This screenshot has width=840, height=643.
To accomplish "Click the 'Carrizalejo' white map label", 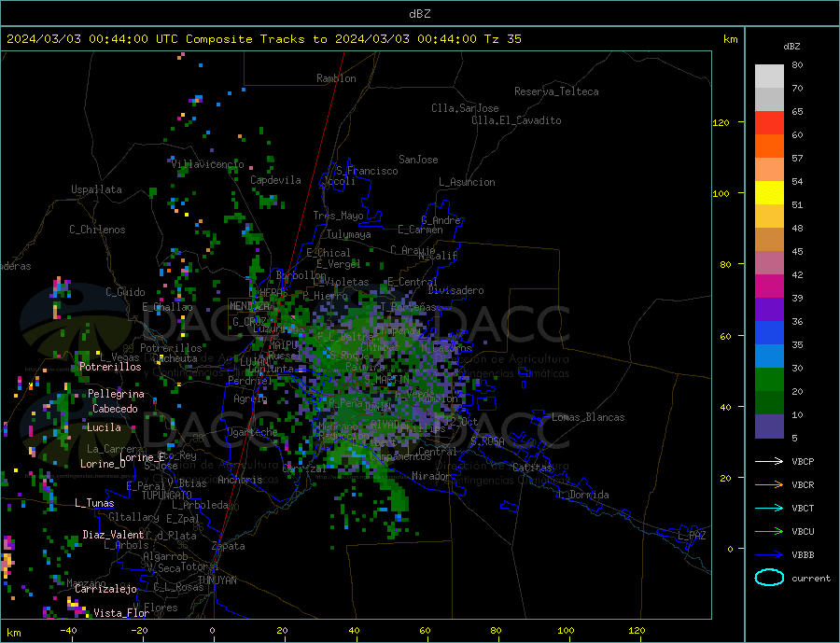I will pyautogui.click(x=105, y=590).
